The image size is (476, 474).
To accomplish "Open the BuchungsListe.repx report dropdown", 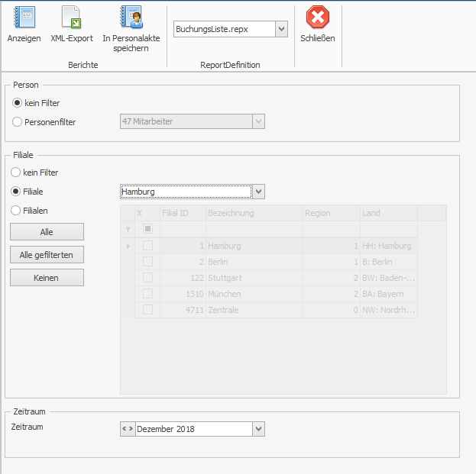I will (x=280, y=30).
